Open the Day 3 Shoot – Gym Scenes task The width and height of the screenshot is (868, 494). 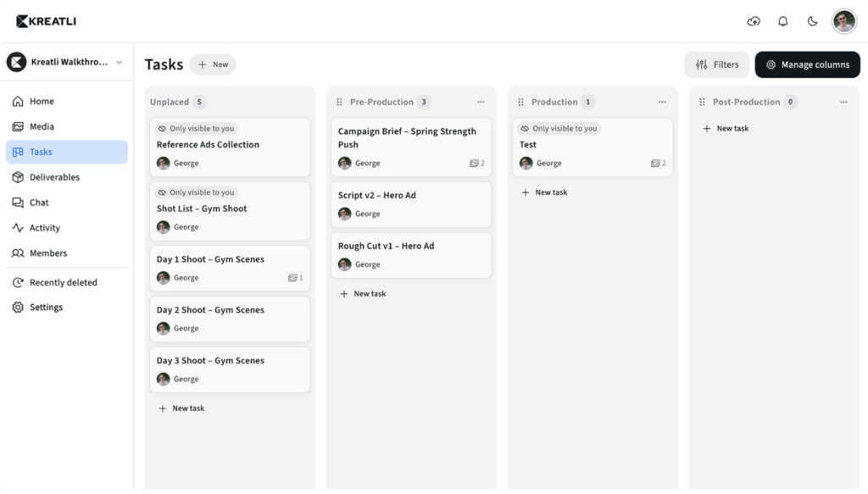click(x=230, y=369)
